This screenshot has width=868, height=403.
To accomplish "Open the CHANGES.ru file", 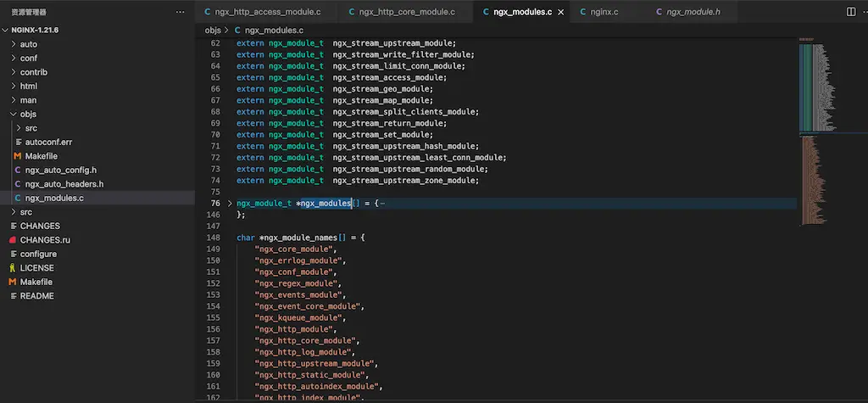I will [x=45, y=240].
